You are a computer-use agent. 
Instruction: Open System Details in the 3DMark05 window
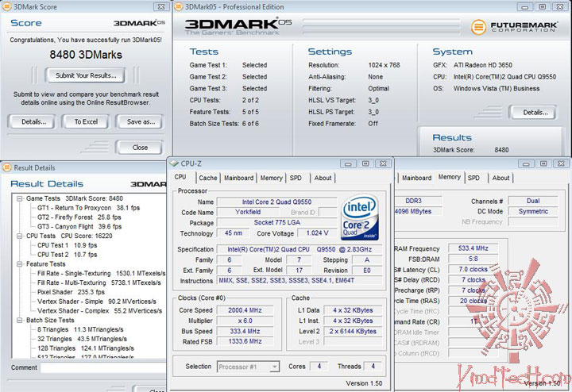tap(535, 113)
